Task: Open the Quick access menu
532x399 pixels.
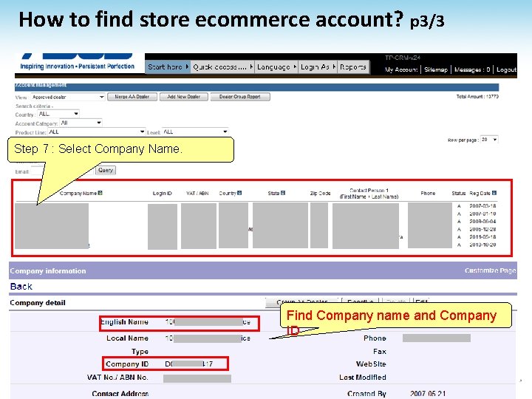Action: pos(222,67)
